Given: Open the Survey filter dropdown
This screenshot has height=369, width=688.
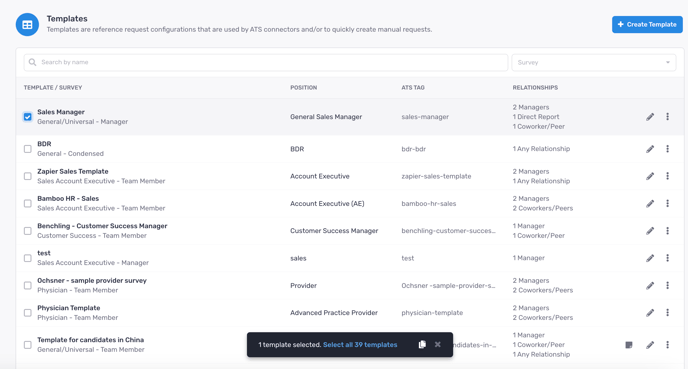Looking at the screenshot, I should (594, 62).
